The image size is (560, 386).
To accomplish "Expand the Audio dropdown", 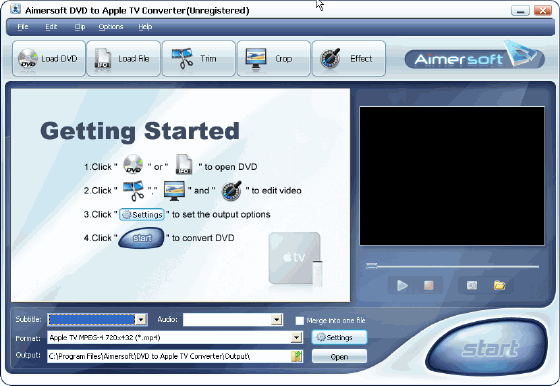I will pos(276,319).
